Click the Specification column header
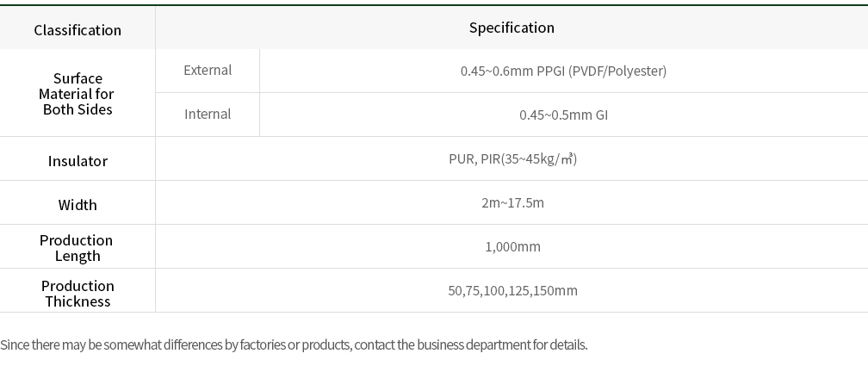Viewport: 868px width, 366px height. pyautogui.click(x=512, y=28)
